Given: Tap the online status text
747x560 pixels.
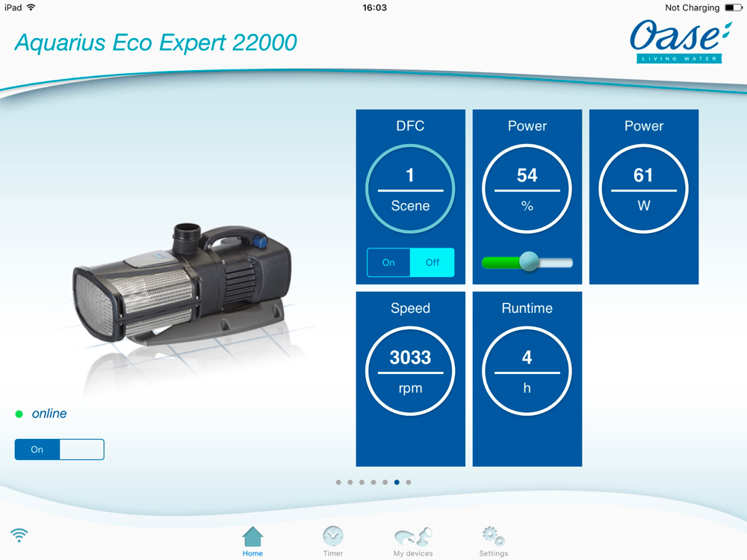Looking at the screenshot, I should coord(49,414).
